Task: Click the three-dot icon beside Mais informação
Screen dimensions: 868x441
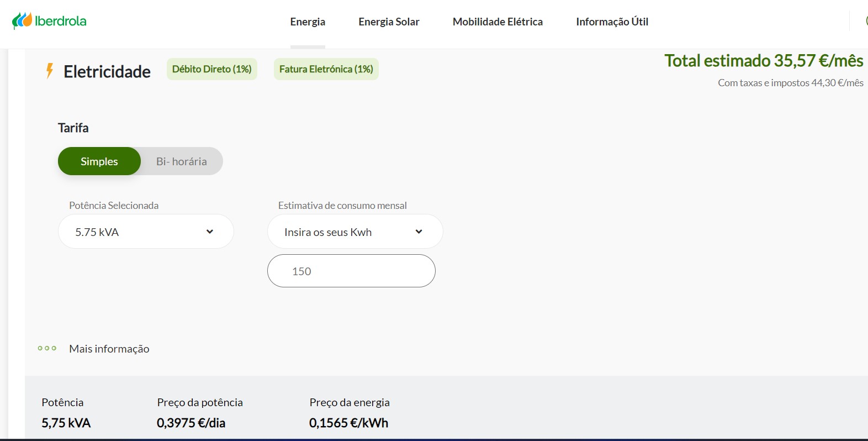Action: click(47, 348)
